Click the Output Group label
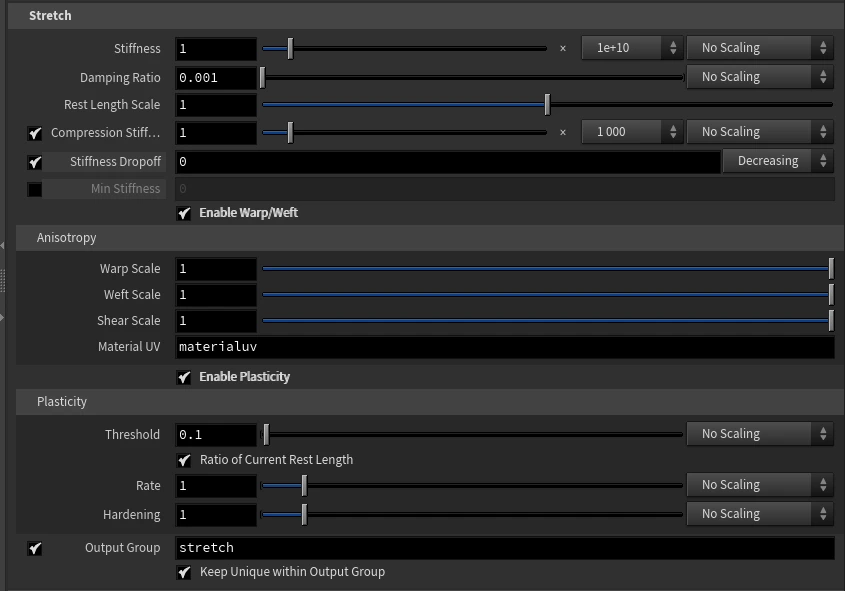This screenshot has height=591, width=845. (122, 547)
